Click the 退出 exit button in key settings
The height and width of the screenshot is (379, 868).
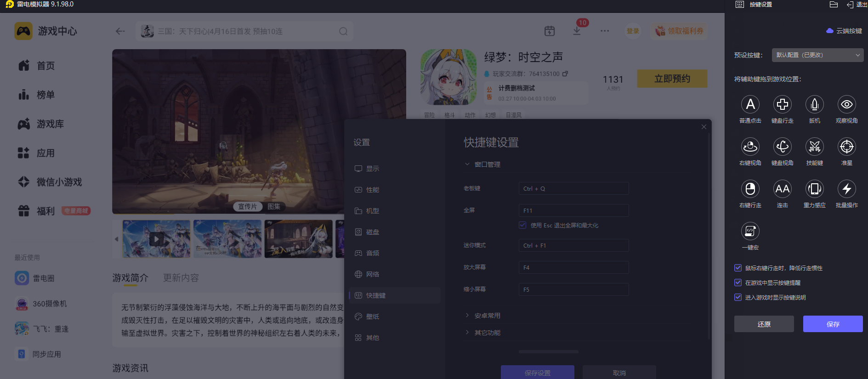click(857, 5)
